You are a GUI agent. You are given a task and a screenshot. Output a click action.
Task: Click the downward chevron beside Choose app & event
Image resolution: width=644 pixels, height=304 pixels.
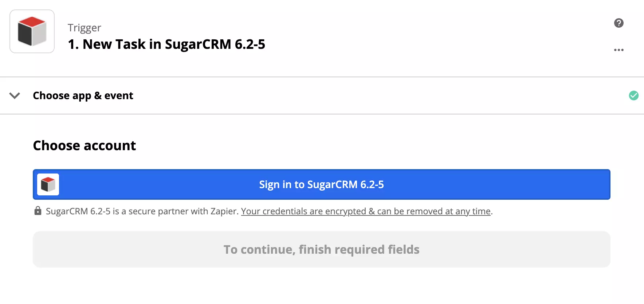[15, 96]
